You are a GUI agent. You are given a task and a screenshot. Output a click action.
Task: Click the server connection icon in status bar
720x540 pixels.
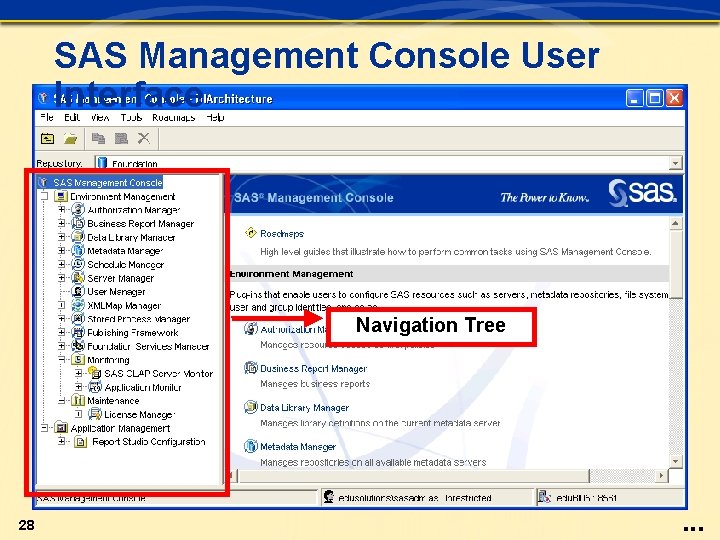(544, 497)
